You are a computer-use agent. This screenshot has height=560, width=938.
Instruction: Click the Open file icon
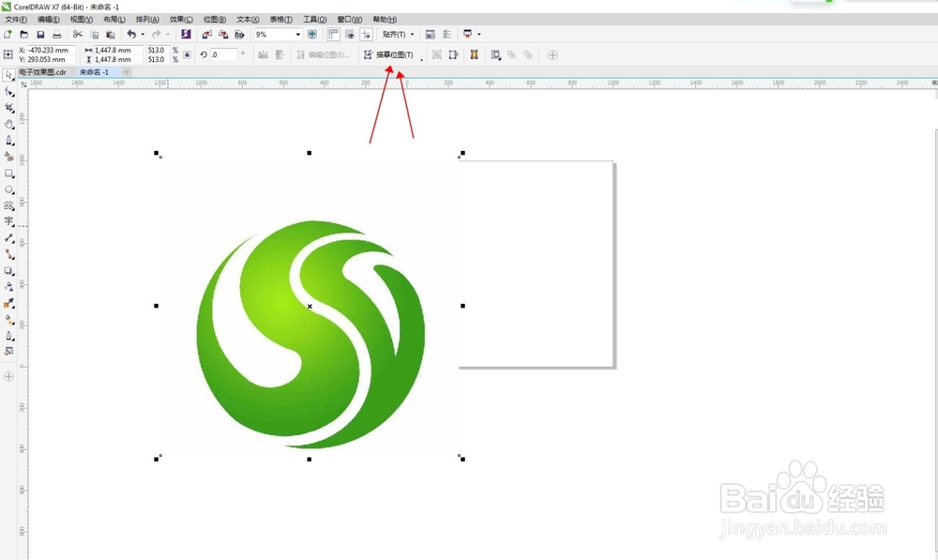pyautogui.click(x=24, y=34)
